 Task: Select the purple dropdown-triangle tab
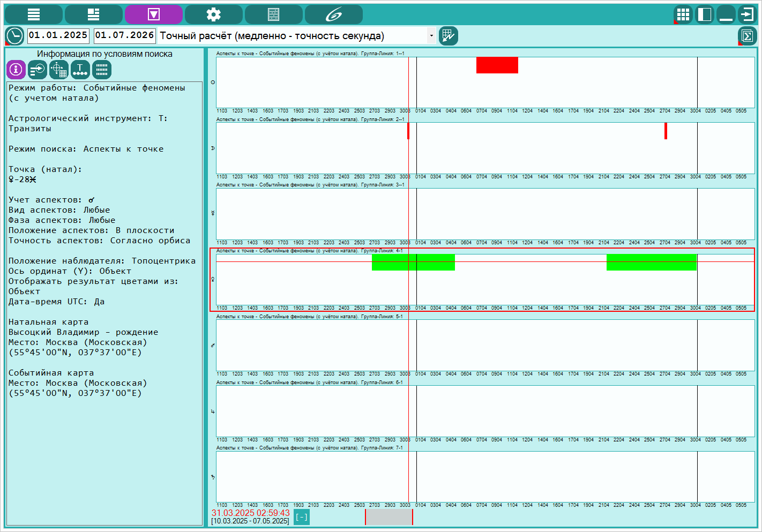pos(154,14)
